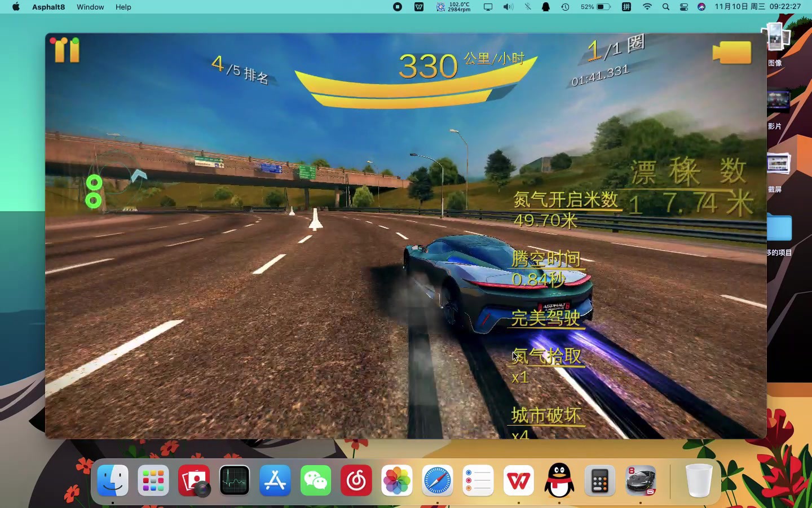This screenshot has height=508, width=812.
Task: Stop screen recording from the menu bar
Action: tap(398, 7)
